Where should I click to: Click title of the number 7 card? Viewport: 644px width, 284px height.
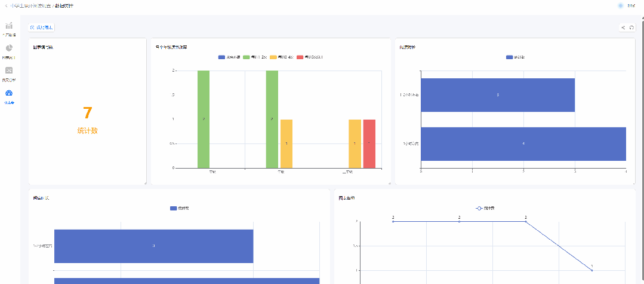[43, 47]
